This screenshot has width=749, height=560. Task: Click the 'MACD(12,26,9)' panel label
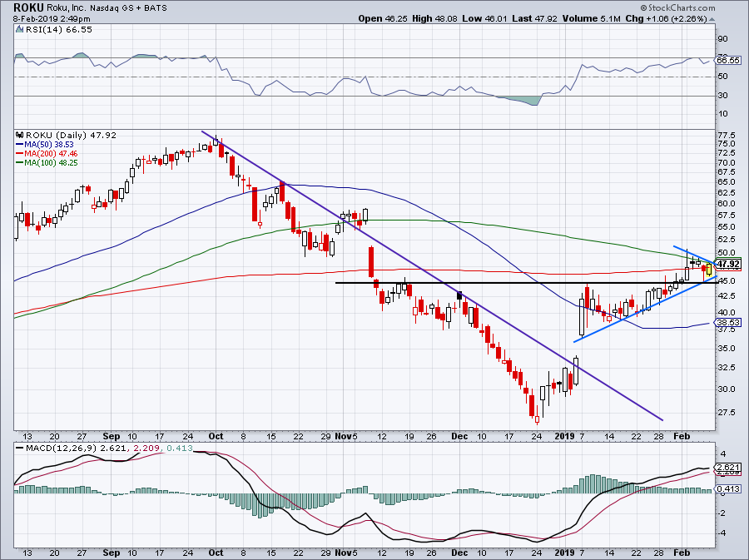pyautogui.click(x=61, y=448)
